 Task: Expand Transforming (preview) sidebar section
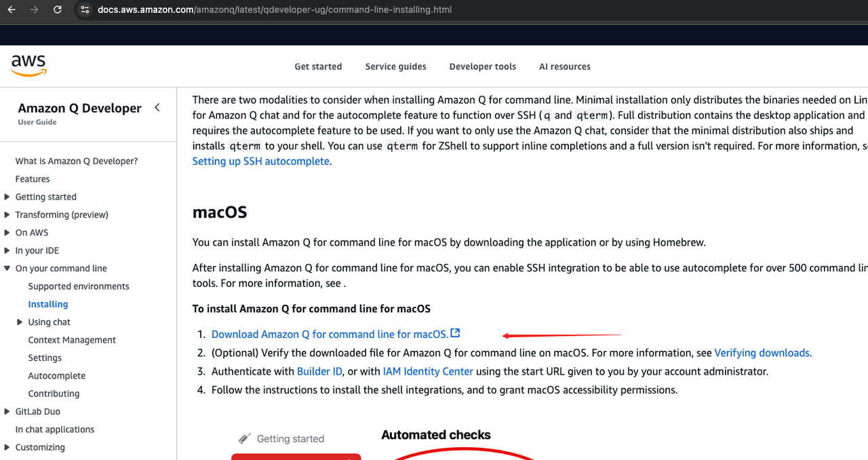point(7,215)
